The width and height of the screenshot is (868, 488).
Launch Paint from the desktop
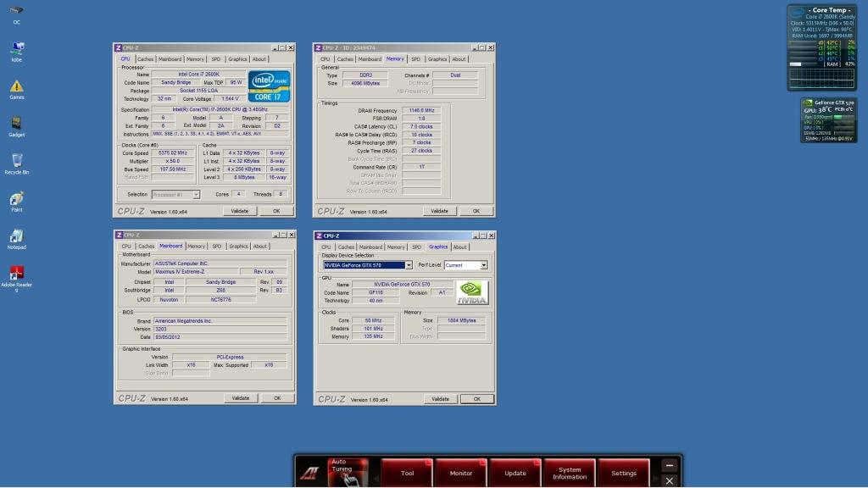[x=17, y=202]
